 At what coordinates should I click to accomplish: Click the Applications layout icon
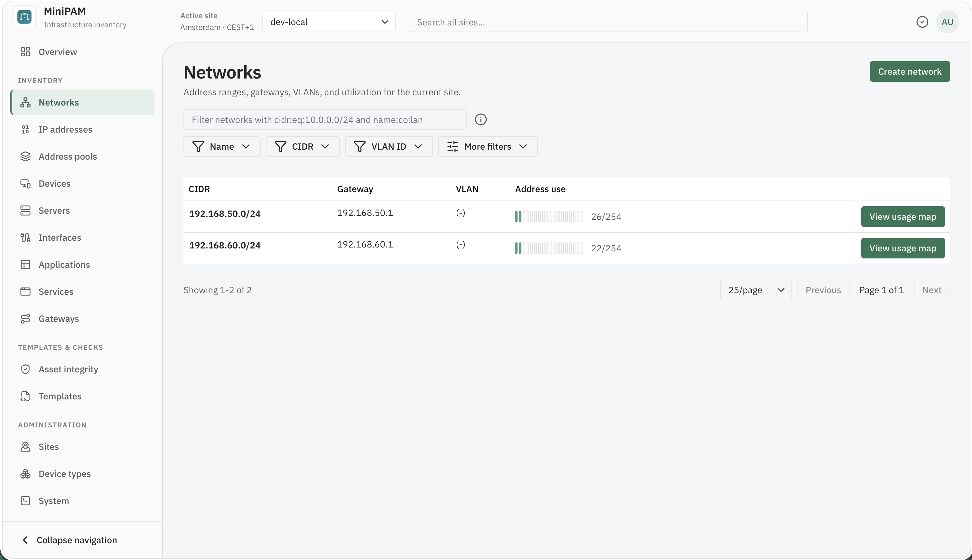(x=25, y=265)
